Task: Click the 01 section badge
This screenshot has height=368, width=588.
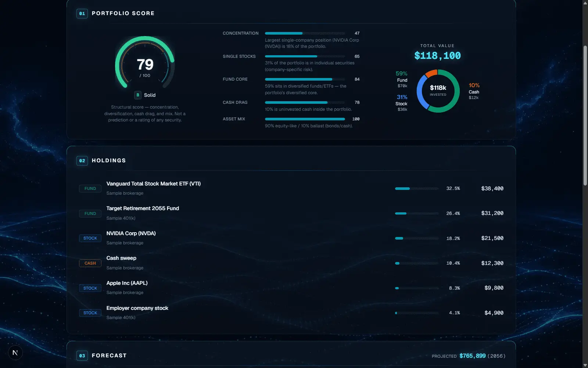Action: (x=82, y=14)
